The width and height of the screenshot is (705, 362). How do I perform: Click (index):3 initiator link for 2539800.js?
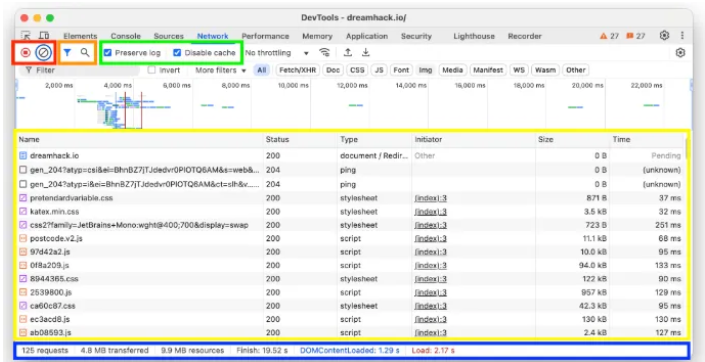pos(430,292)
